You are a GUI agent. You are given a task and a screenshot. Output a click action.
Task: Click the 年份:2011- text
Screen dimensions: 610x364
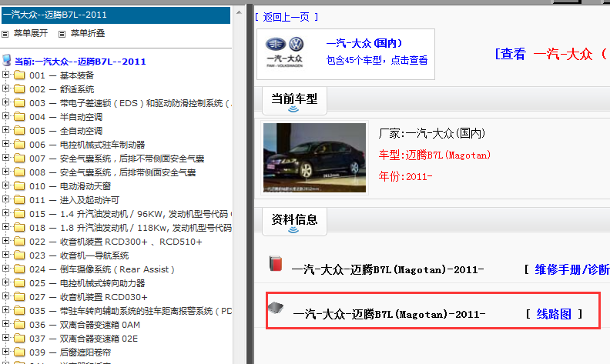[x=405, y=176]
